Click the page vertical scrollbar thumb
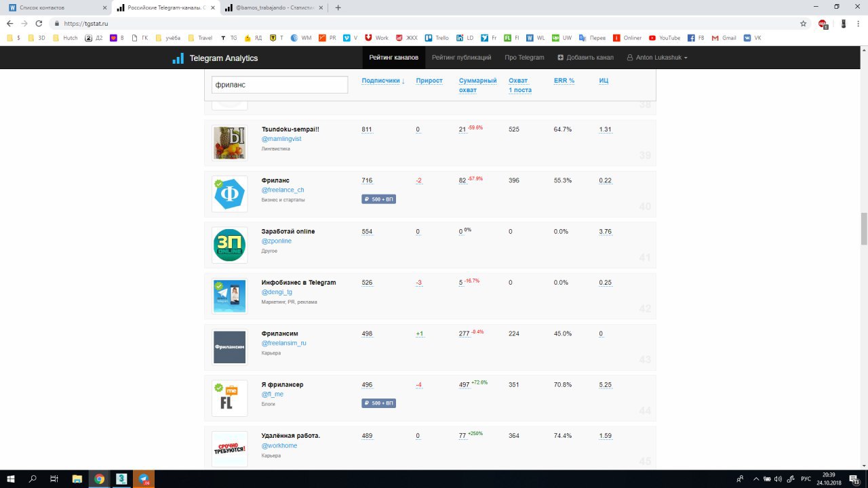This screenshot has height=488, width=868. coord(864,228)
